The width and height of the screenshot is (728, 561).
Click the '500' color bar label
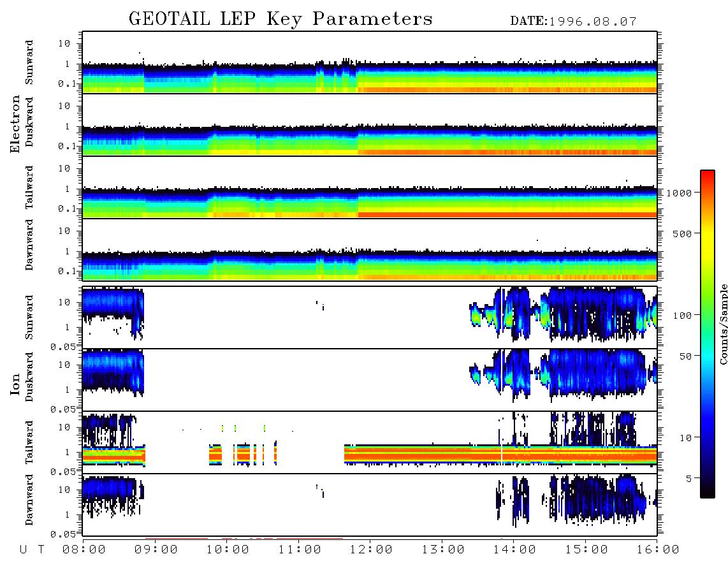coord(683,233)
